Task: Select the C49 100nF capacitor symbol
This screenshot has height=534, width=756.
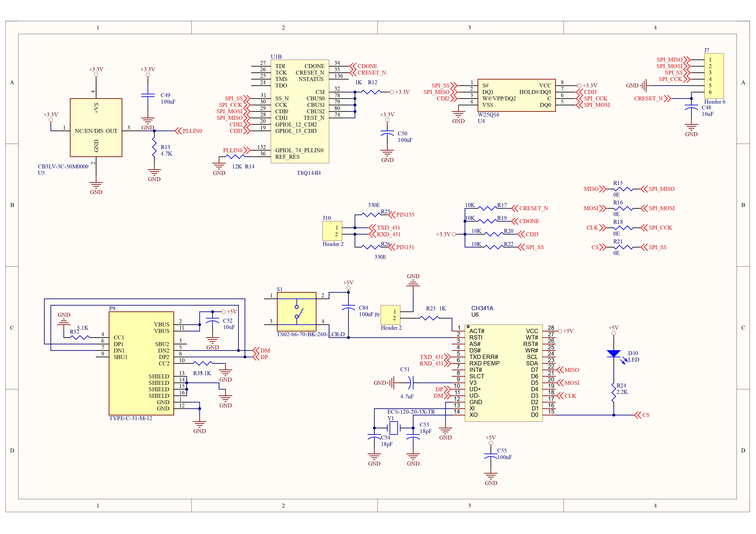Action: click(x=148, y=95)
